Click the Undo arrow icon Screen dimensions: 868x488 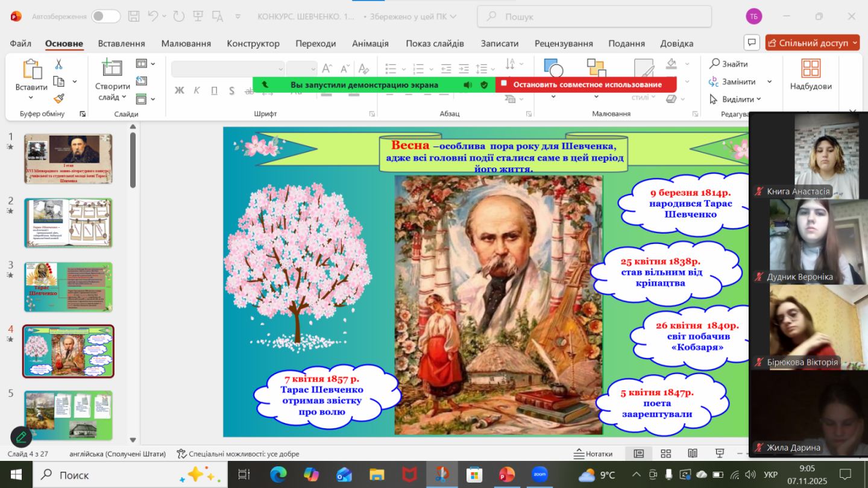click(153, 16)
